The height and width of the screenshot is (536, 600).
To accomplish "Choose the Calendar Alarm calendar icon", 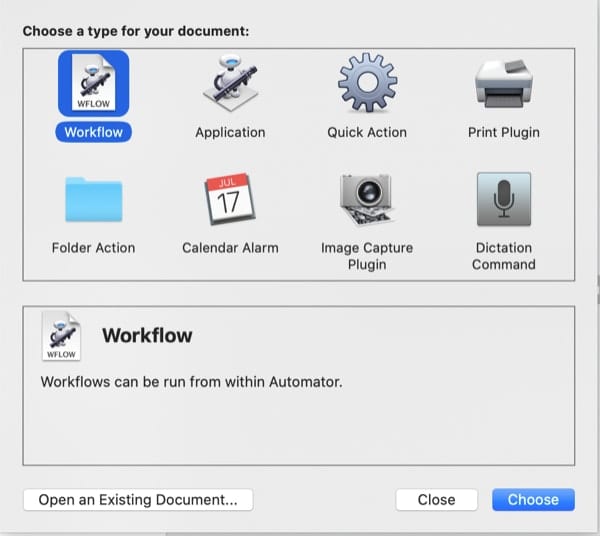I will (230, 201).
